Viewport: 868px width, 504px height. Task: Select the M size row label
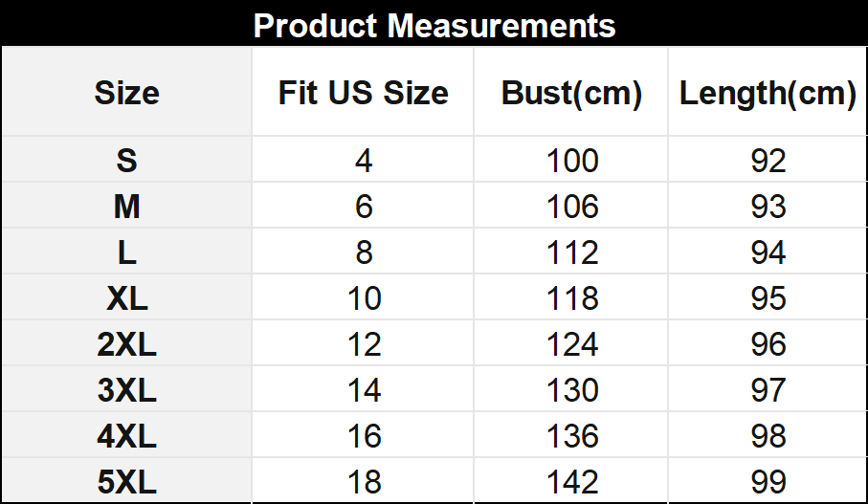(126, 207)
